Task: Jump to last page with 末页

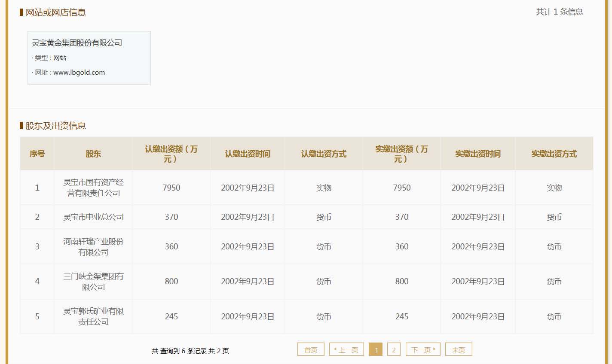Action: [x=458, y=349]
